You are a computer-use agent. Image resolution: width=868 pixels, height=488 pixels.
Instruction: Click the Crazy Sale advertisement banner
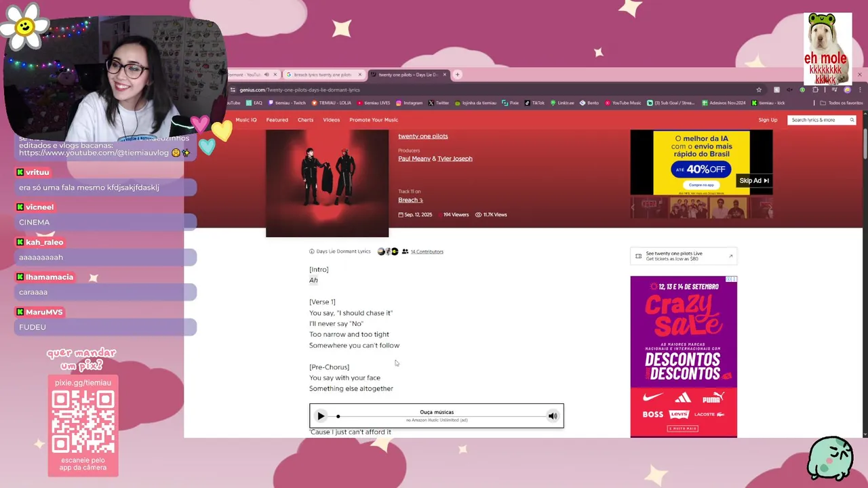click(x=684, y=357)
